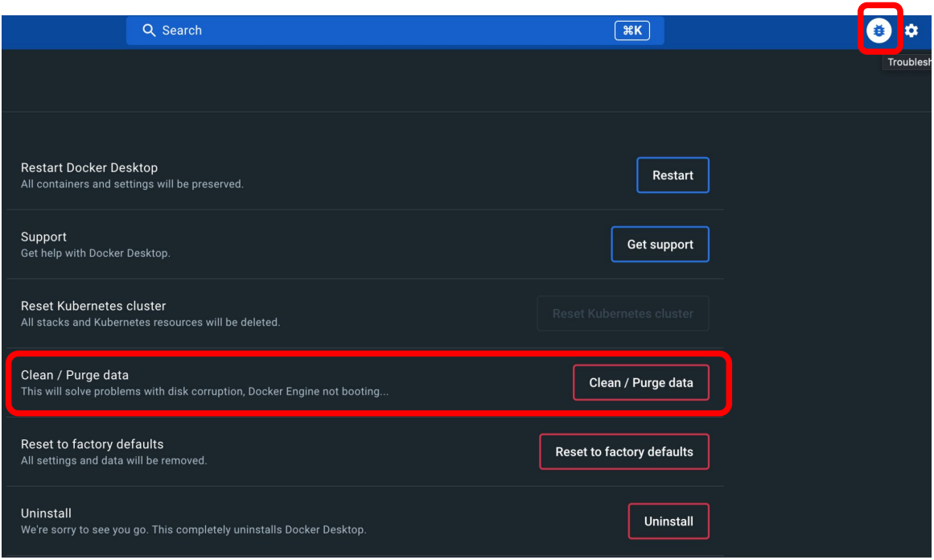Click the ⌘K shortcut badge

tap(632, 31)
